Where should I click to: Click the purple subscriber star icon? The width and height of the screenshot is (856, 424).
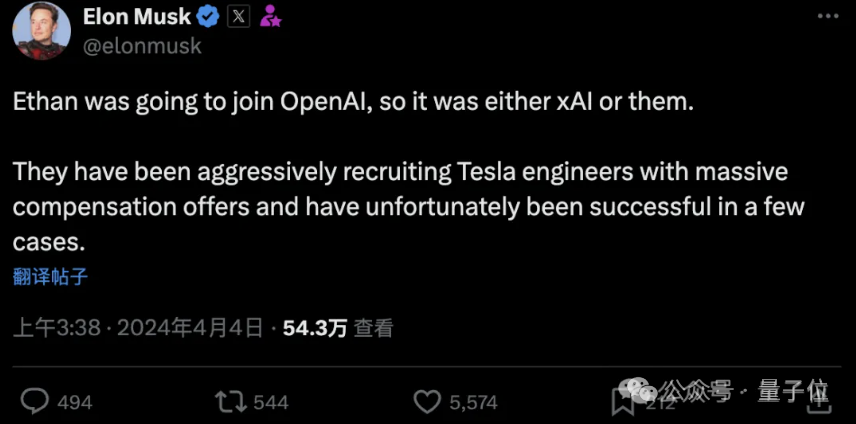[x=270, y=16]
